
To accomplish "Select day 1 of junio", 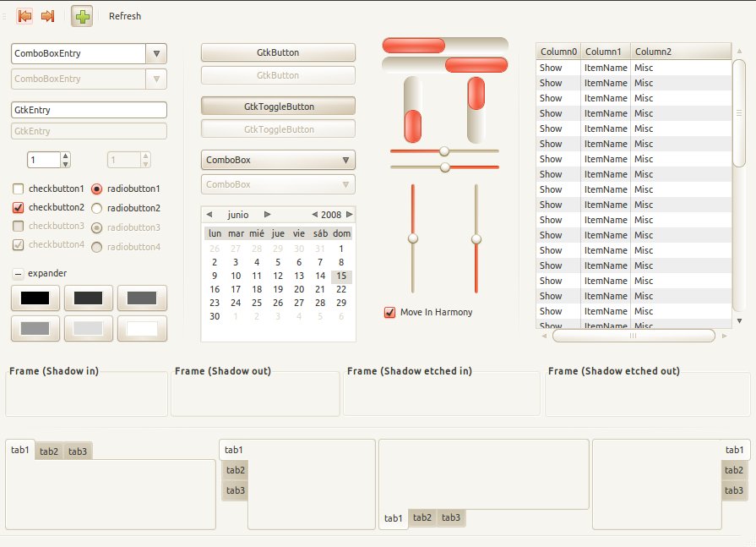I will (x=341, y=249).
